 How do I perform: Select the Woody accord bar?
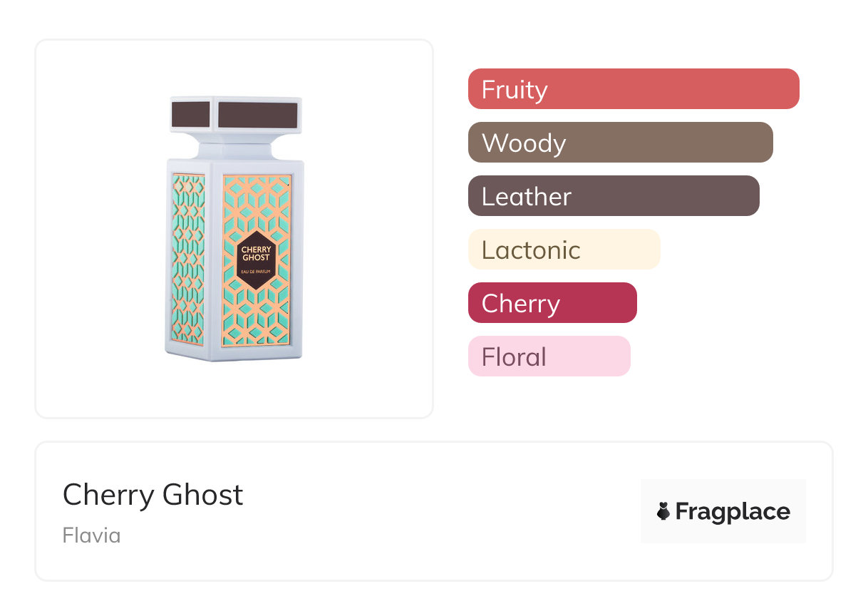pyautogui.click(x=620, y=143)
